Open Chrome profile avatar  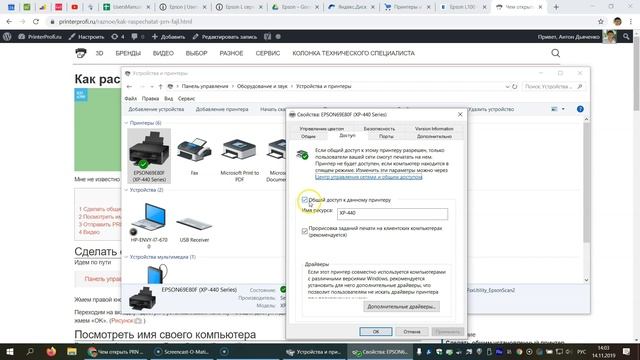tap(618, 22)
